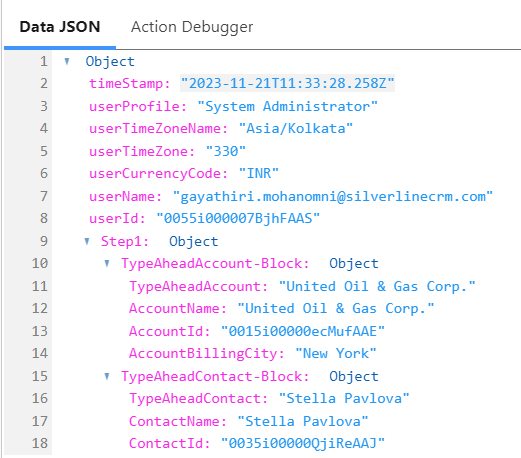Collapse the root Object node
The image size is (521, 458).
click(67, 61)
